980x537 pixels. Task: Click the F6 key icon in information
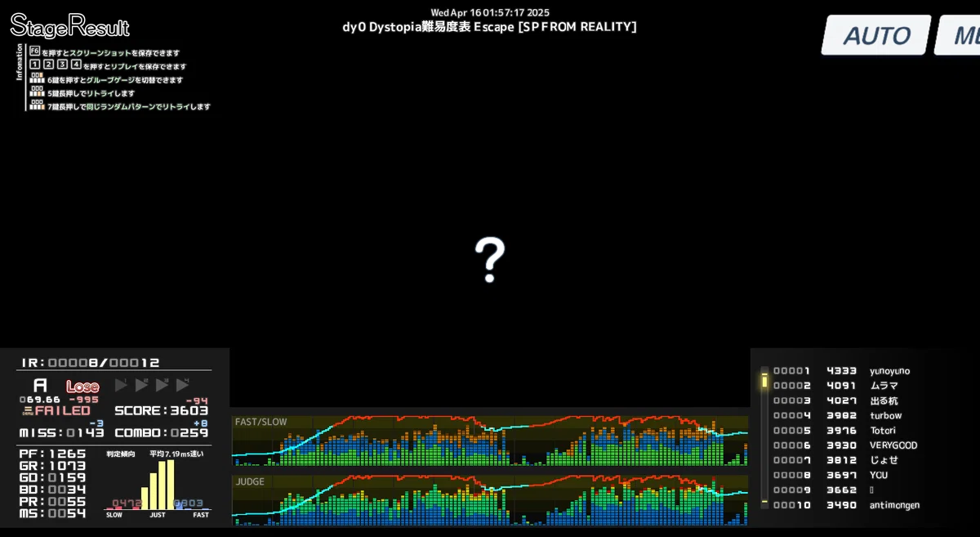point(34,51)
